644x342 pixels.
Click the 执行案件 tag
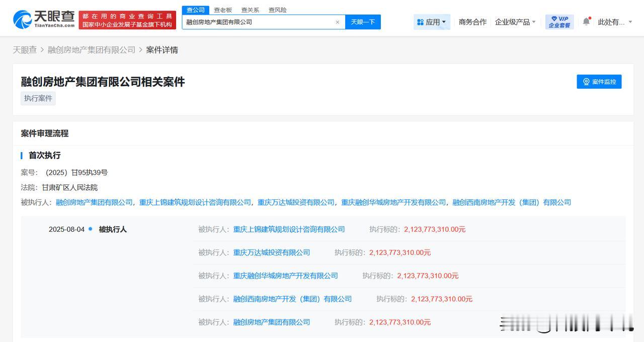tap(38, 98)
